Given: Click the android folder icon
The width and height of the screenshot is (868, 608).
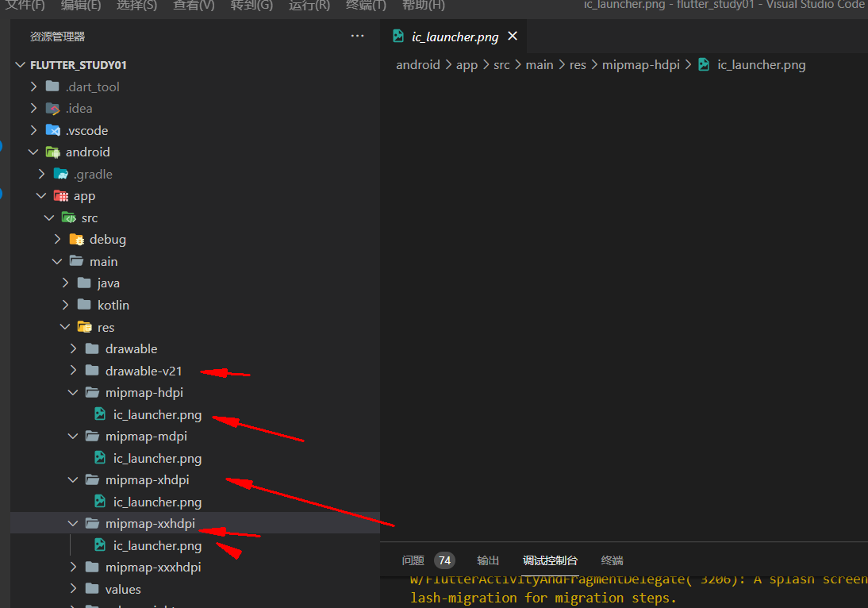Looking at the screenshot, I should tap(52, 152).
